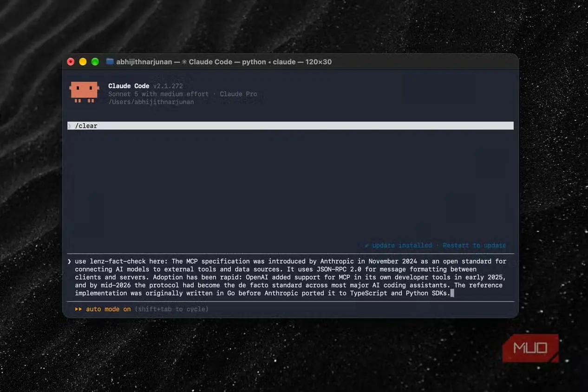Screen dimensions: 588x392
Task: Close the terminal window with red button
Action: [x=71, y=61]
